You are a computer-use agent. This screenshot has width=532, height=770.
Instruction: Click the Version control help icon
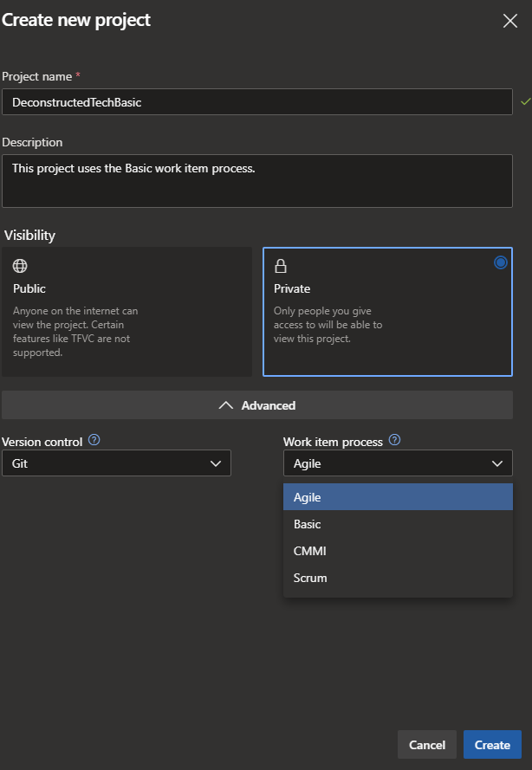pyautogui.click(x=94, y=440)
